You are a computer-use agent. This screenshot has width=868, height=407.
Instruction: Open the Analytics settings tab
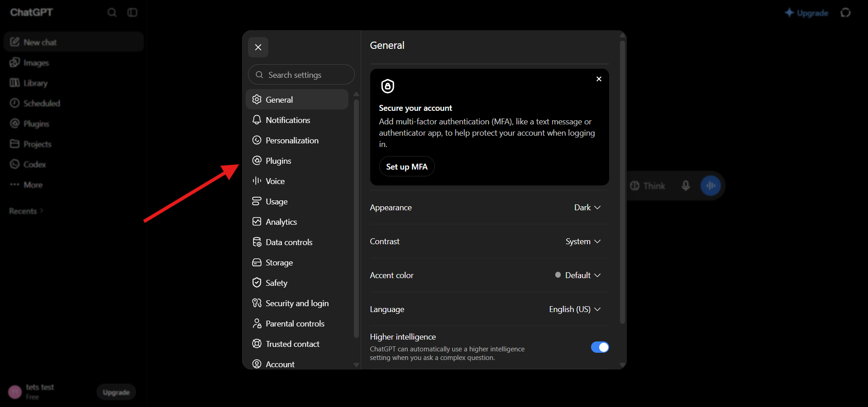coord(297,222)
